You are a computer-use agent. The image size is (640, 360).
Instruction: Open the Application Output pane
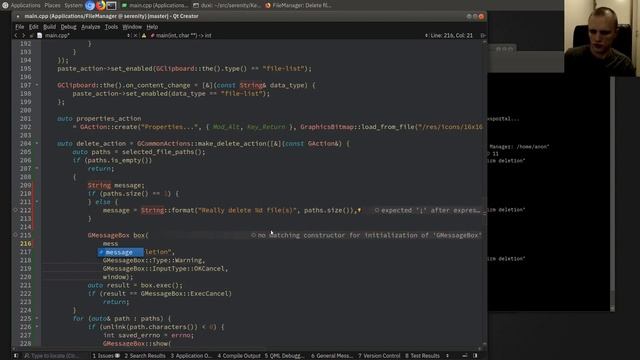pyautogui.click(x=191, y=356)
